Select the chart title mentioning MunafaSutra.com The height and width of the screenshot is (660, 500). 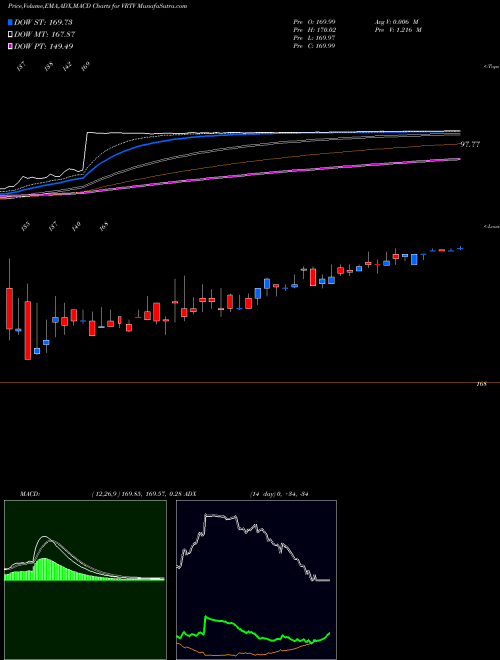point(98,6)
